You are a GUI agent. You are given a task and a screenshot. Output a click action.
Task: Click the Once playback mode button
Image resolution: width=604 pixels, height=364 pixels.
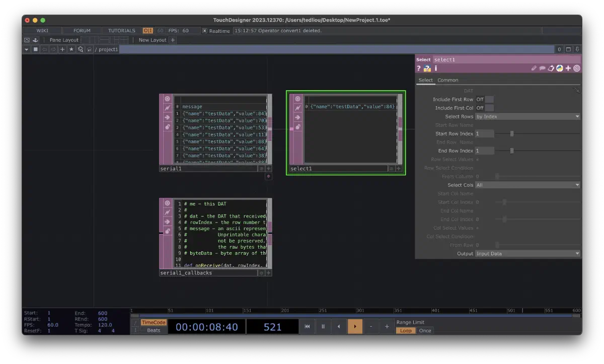[425, 330]
